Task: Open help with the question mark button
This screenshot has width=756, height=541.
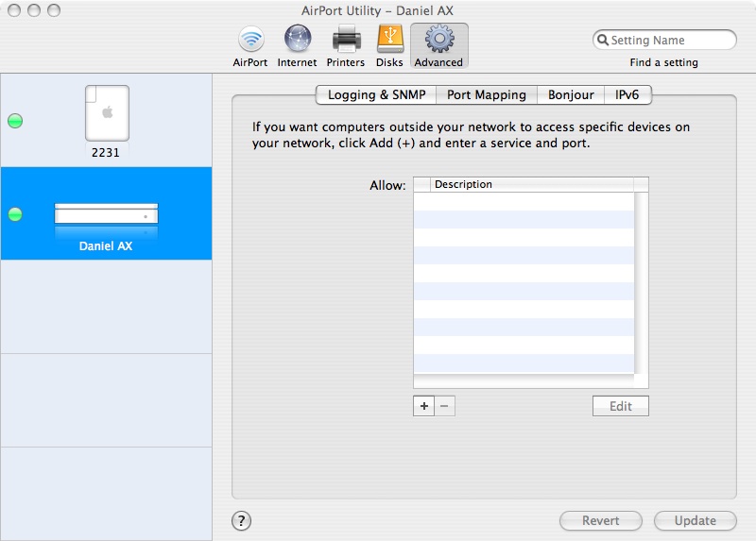Action: [x=241, y=521]
